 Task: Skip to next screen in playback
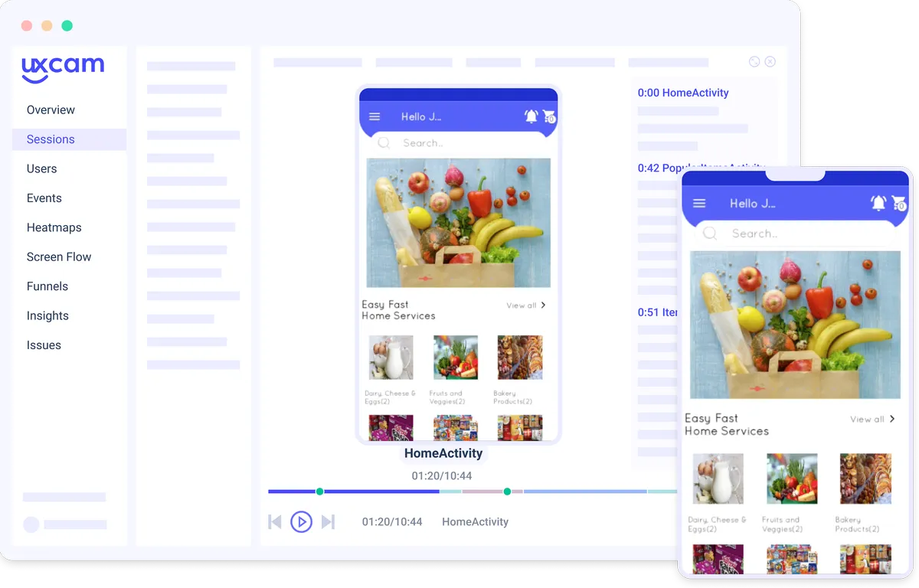pyautogui.click(x=328, y=522)
